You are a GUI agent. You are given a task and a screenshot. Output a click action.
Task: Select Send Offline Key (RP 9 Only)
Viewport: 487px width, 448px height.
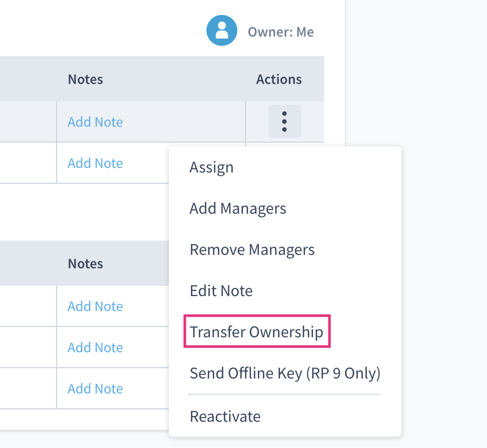285,373
